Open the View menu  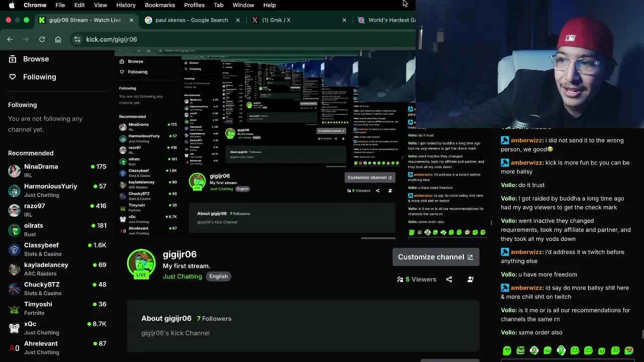click(101, 5)
